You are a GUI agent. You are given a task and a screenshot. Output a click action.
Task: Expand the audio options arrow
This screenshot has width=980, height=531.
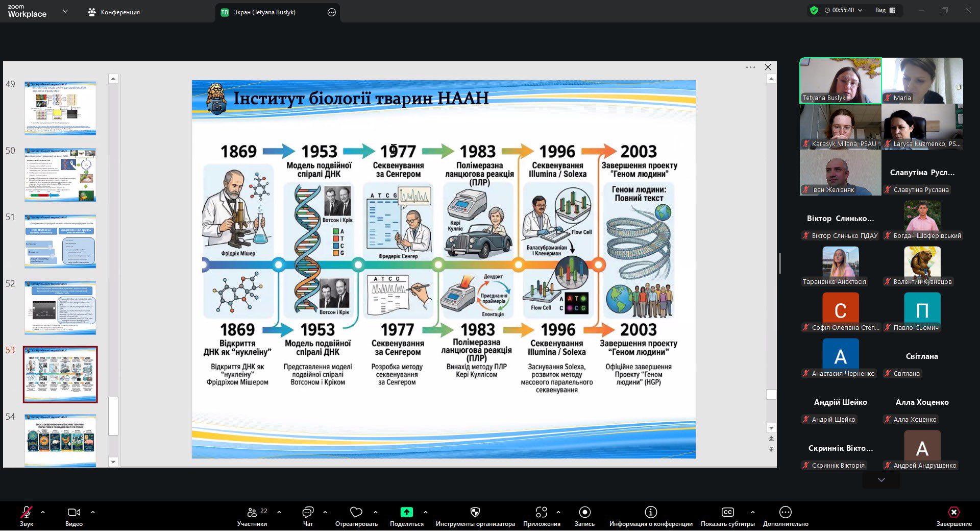[43, 512]
